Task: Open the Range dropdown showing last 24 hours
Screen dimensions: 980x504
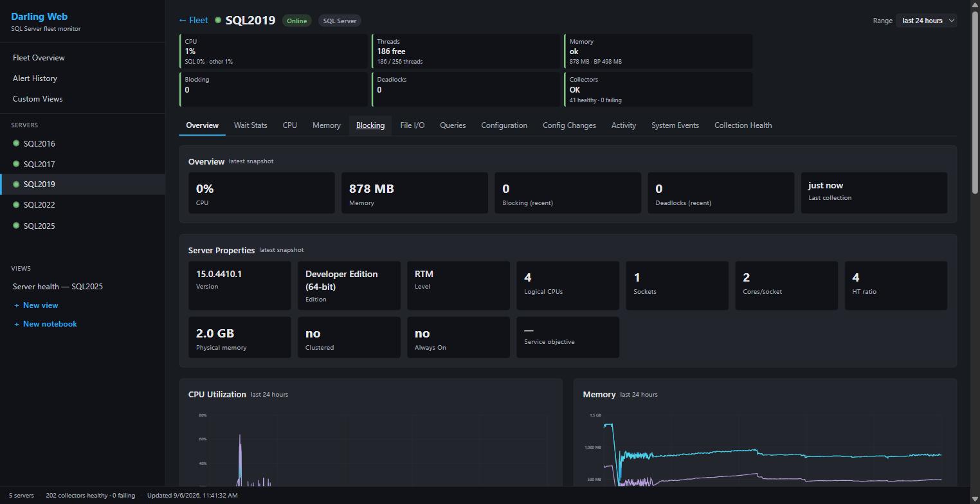Action: coord(926,21)
